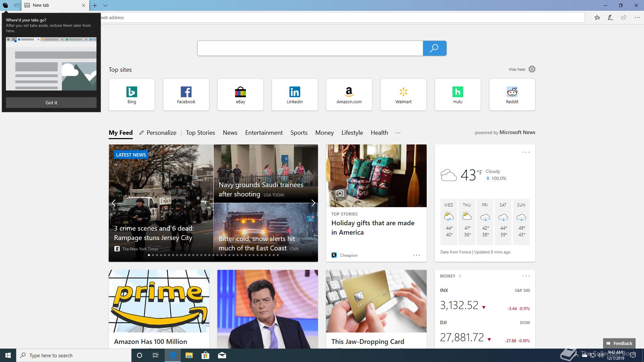Viewport: 644px width, 362px height.
Task: Select the My Feed tab
Action: tap(121, 133)
